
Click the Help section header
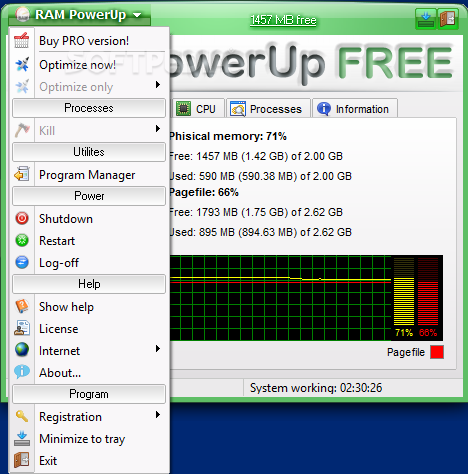pos(89,284)
